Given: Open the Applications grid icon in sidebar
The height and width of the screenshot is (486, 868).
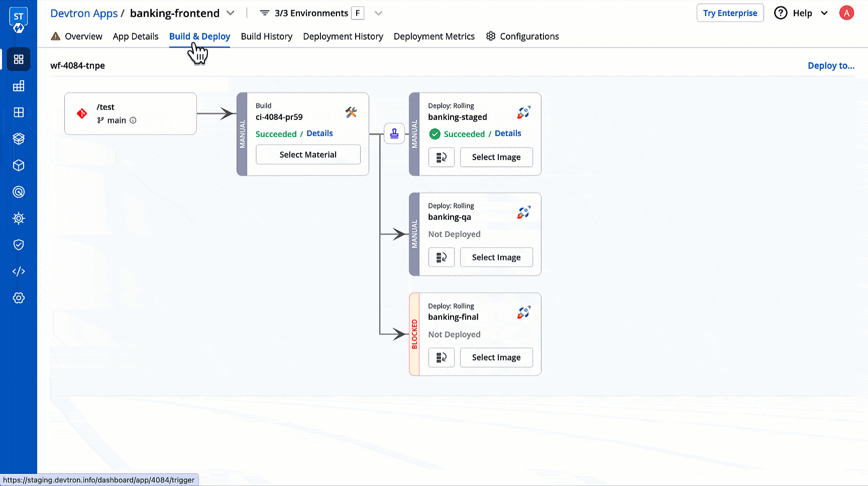Looking at the screenshot, I should click(x=19, y=59).
